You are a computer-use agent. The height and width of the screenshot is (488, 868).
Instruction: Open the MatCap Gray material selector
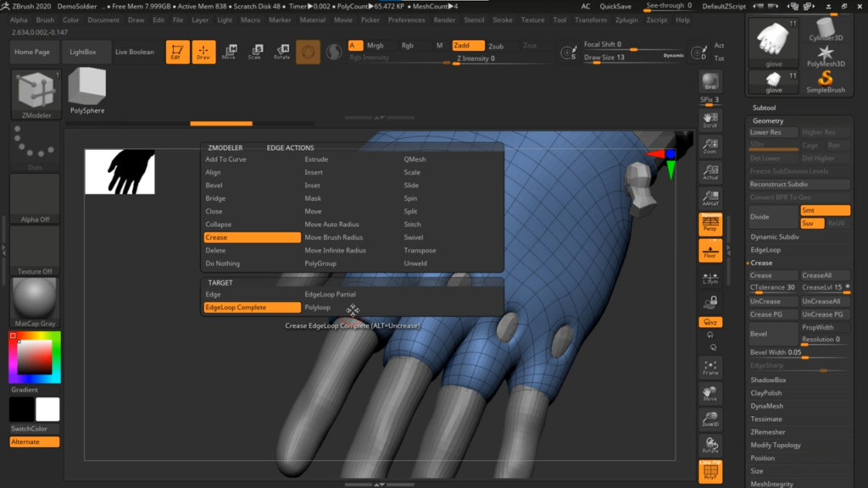(34, 302)
